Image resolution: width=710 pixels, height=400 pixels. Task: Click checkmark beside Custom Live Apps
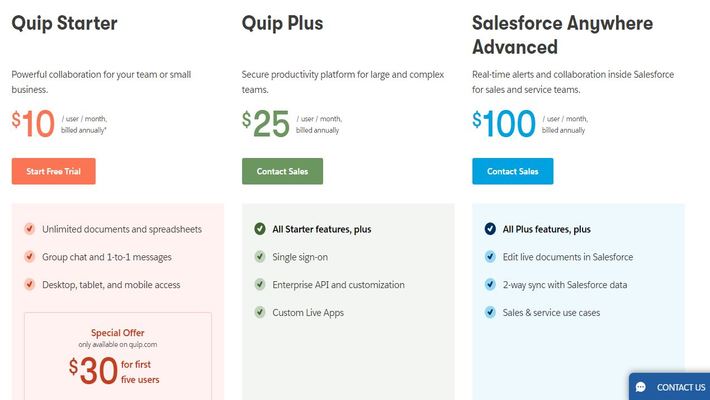click(260, 312)
